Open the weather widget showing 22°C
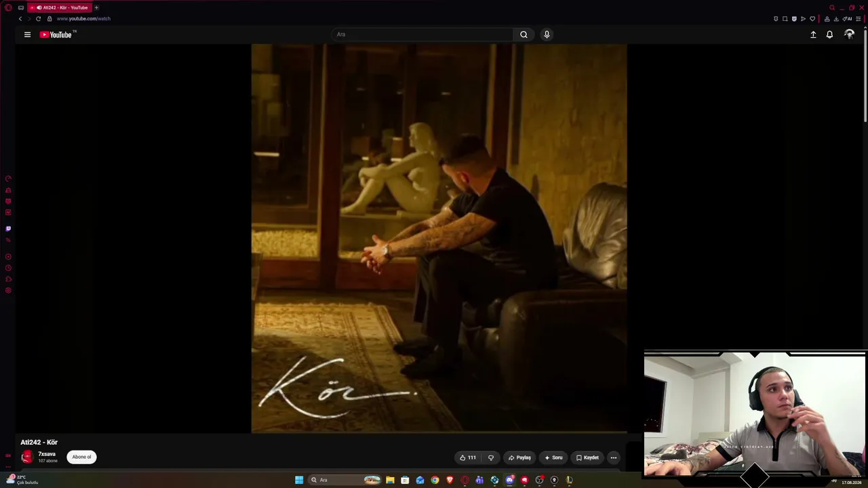868x488 pixels. click(x=22, y=480)
